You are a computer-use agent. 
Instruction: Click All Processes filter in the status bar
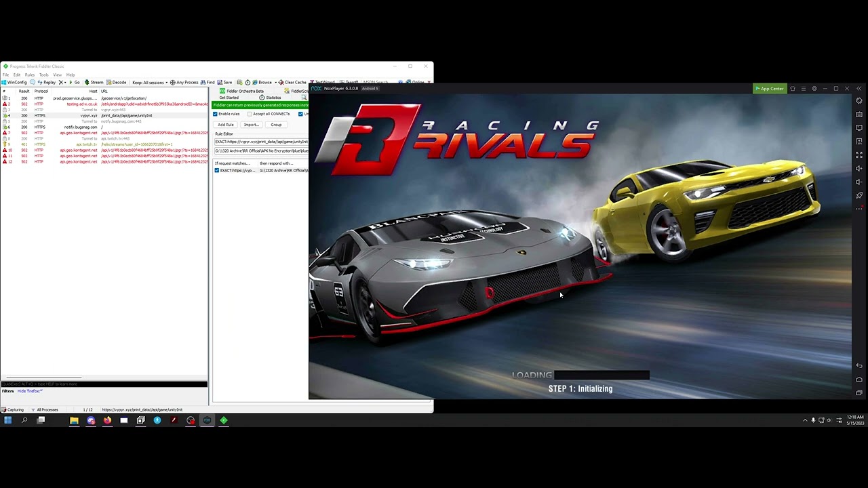45,409
